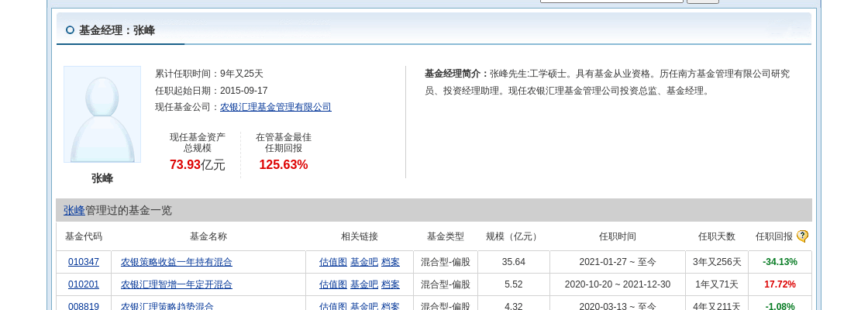This screenshot has width=868, height=310.
Task: Open fund code 010201 link
Action: [x=84, y=284]
